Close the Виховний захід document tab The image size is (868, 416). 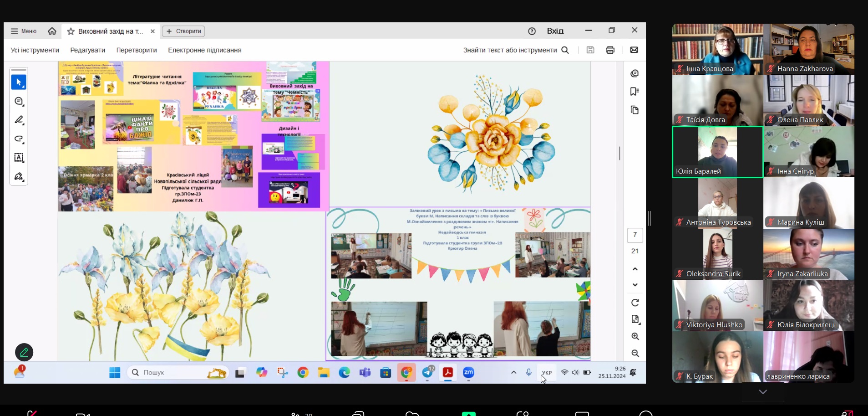coord(152,31)
